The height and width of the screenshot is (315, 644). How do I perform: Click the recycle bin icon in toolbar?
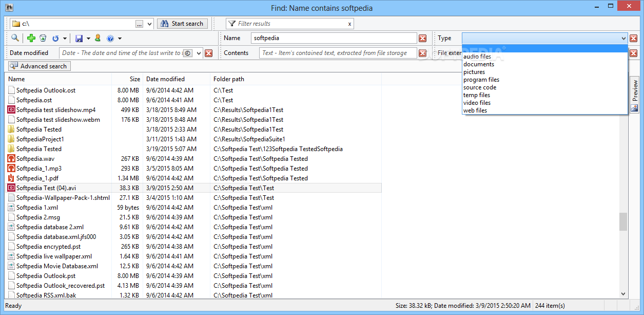(x=43, y=38)
